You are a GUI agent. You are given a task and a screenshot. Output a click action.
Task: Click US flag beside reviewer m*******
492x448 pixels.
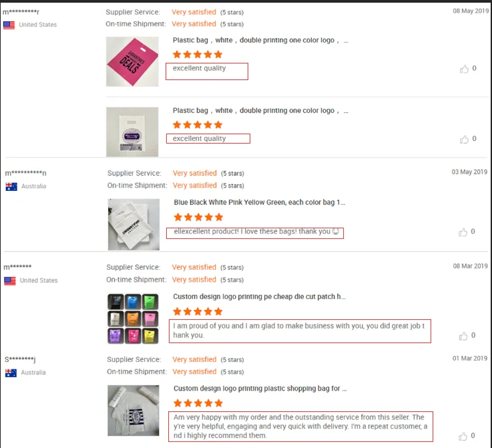10,280
